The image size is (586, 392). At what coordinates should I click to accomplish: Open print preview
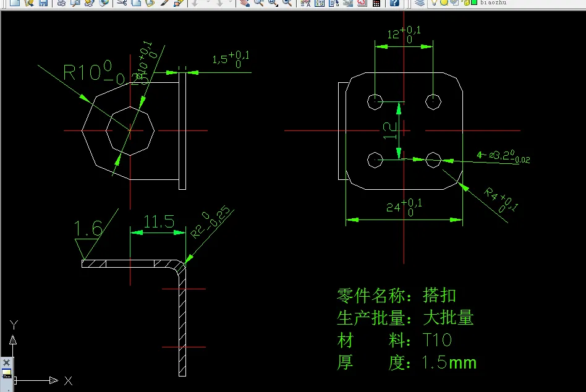pyautogui.click(x=75, y=4)
